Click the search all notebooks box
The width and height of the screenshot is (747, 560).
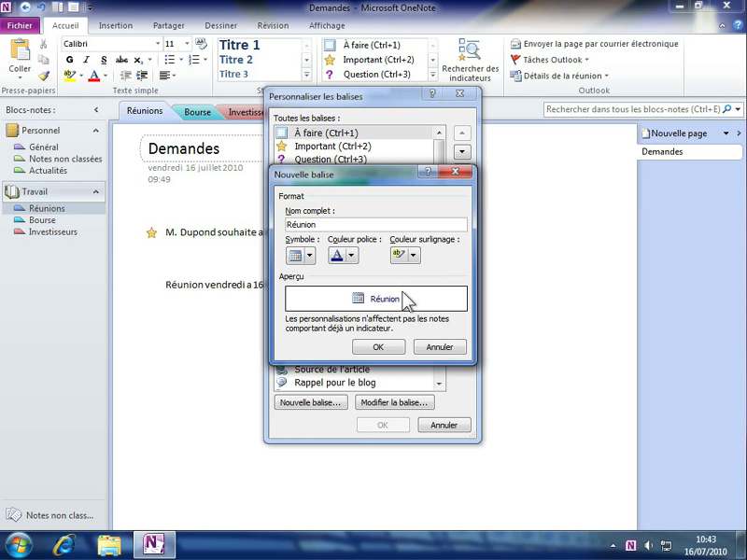point(633,109)
